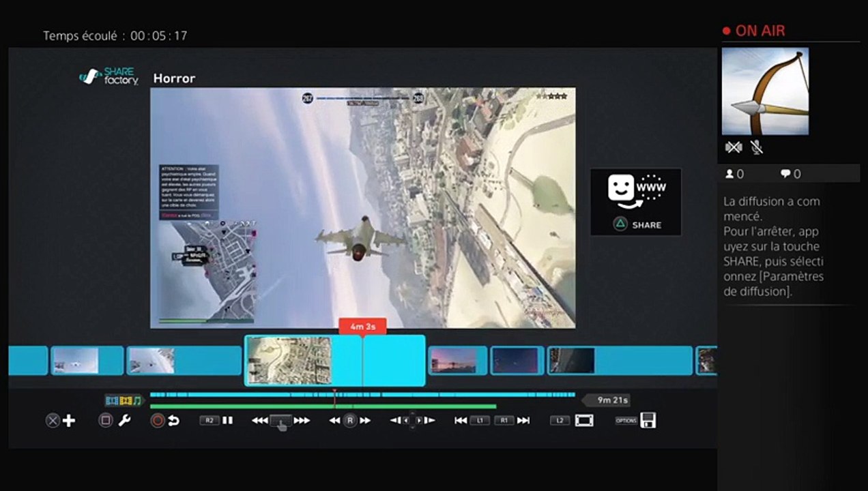Click the undo arrow icon
The height and width of the screenshot is (491, 868).
tap(173, 421)
